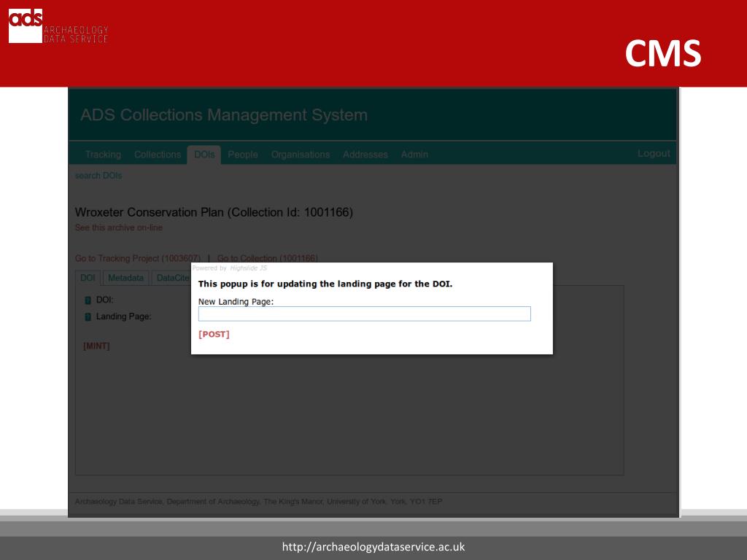
Task: Open See this archive on-line link
Action: (119, 227)
